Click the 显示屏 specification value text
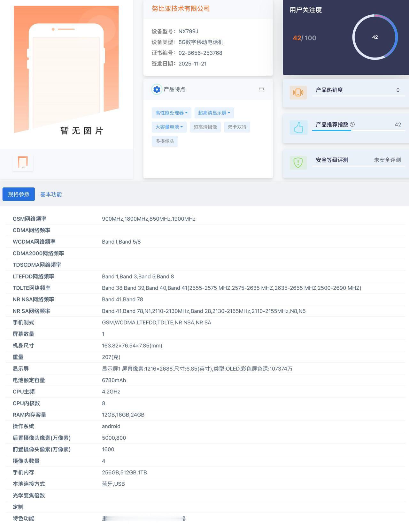Viewport: 409px width, 532px height. (x=197, y=369)
